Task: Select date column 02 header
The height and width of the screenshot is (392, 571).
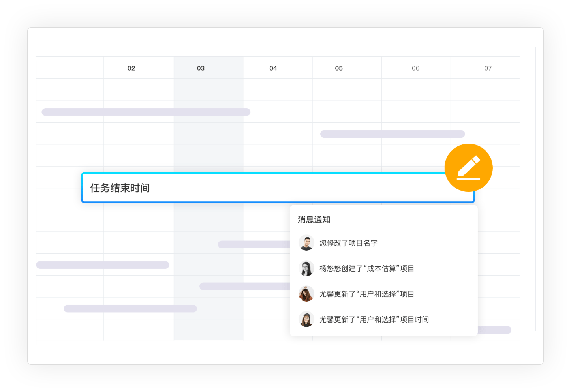Action: pyautogui.click(x=131, y=68)
